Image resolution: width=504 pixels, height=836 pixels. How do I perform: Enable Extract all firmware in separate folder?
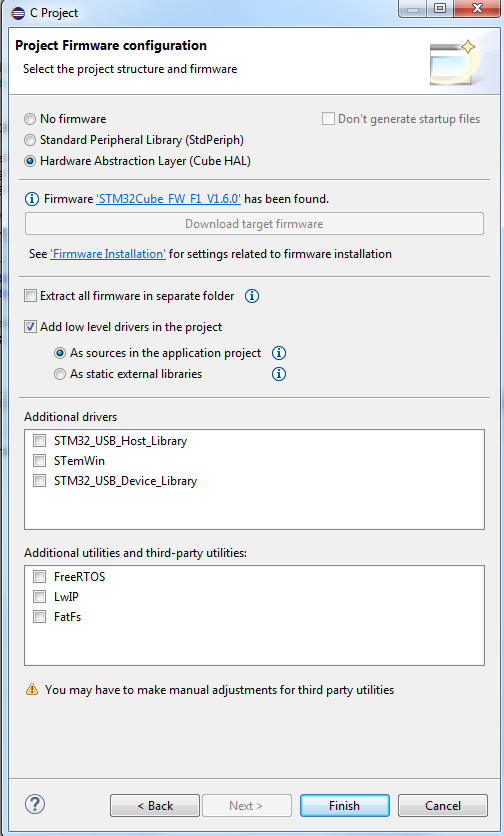point(30,295)
